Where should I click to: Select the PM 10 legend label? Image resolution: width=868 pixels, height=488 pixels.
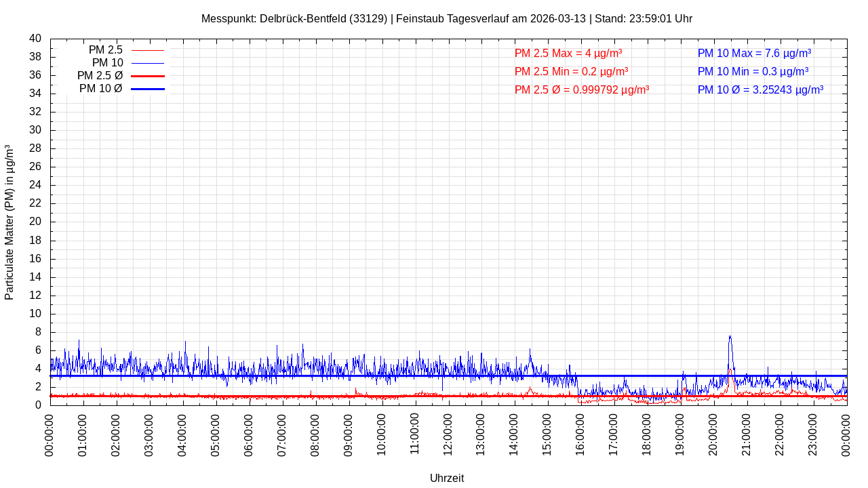[107, 63]
